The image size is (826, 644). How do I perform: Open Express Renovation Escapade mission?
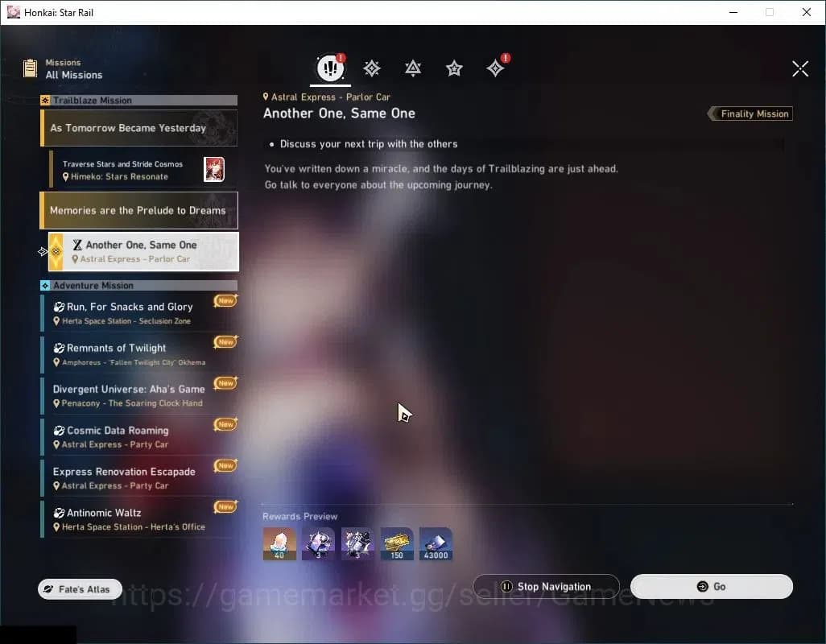click(x=139, y=478)
